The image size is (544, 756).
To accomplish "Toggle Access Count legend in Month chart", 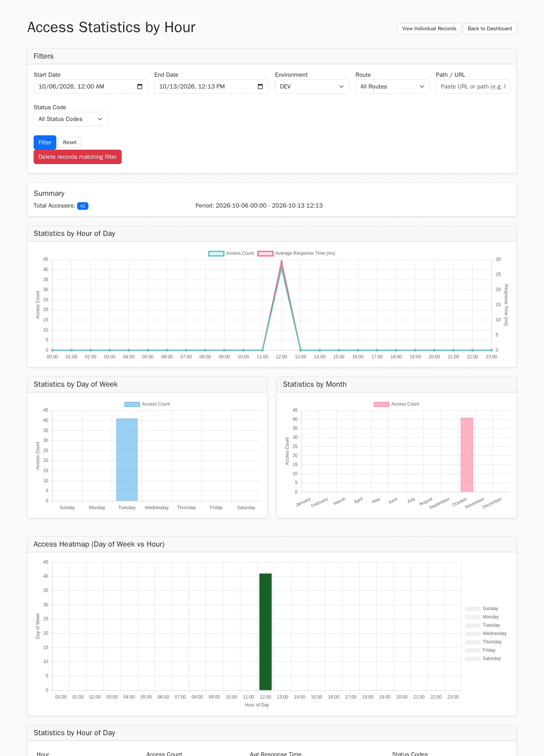I will click(x=397, y=404).
